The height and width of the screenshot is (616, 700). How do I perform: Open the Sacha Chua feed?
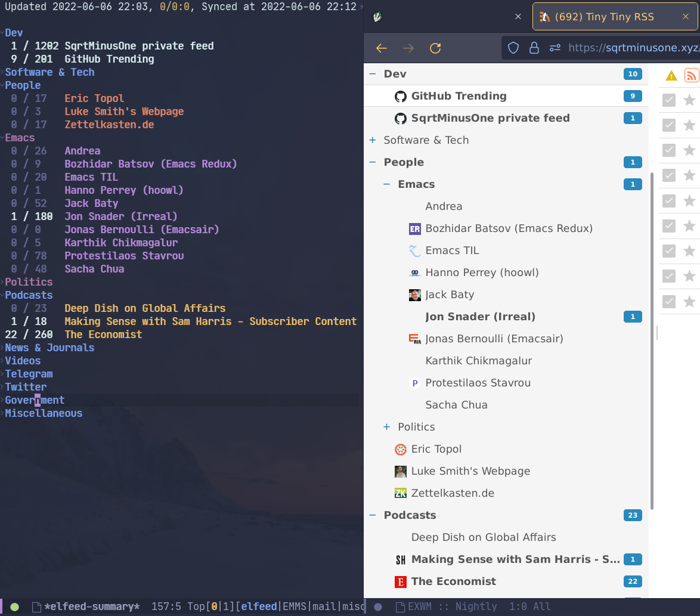(x=456, y=405)
